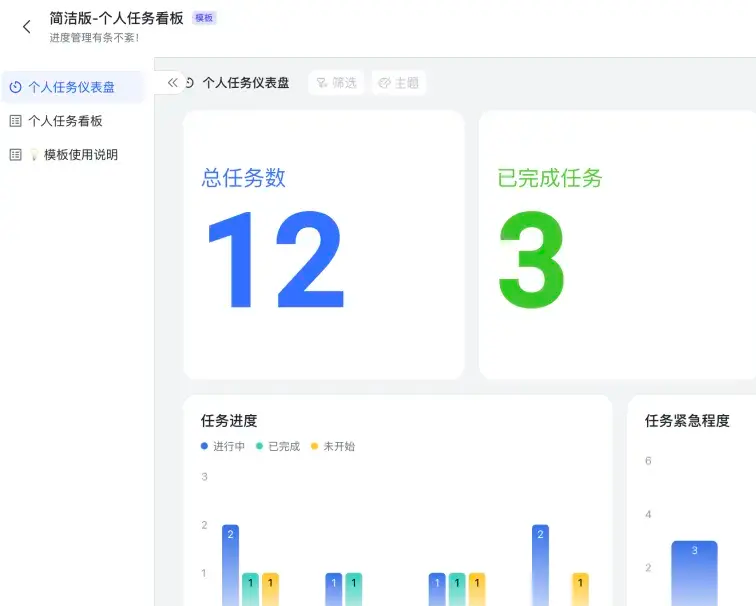Click the 任务进度 chart title
Screen dimensions: 756x606
(x=229, y=421)
